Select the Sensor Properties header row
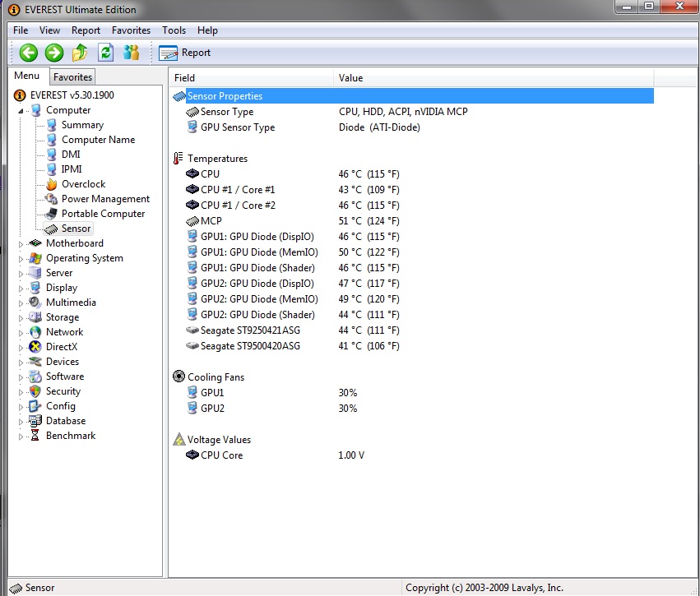 413,96
